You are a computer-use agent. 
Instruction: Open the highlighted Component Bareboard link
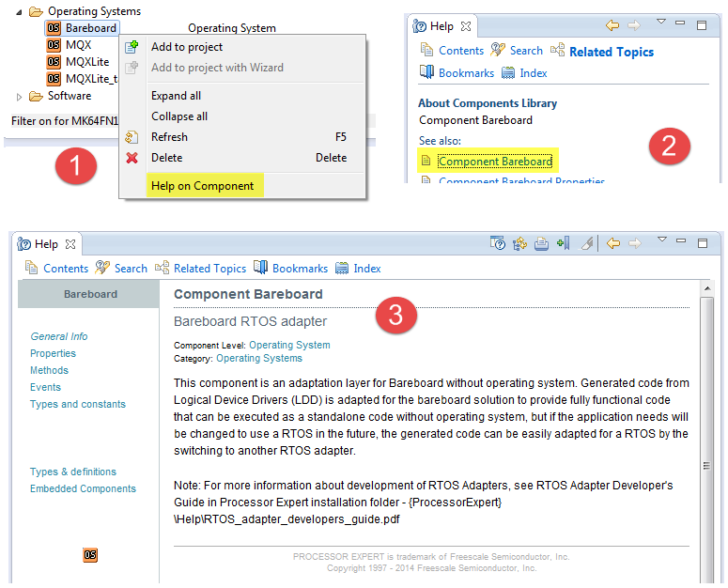coord(495,162)
